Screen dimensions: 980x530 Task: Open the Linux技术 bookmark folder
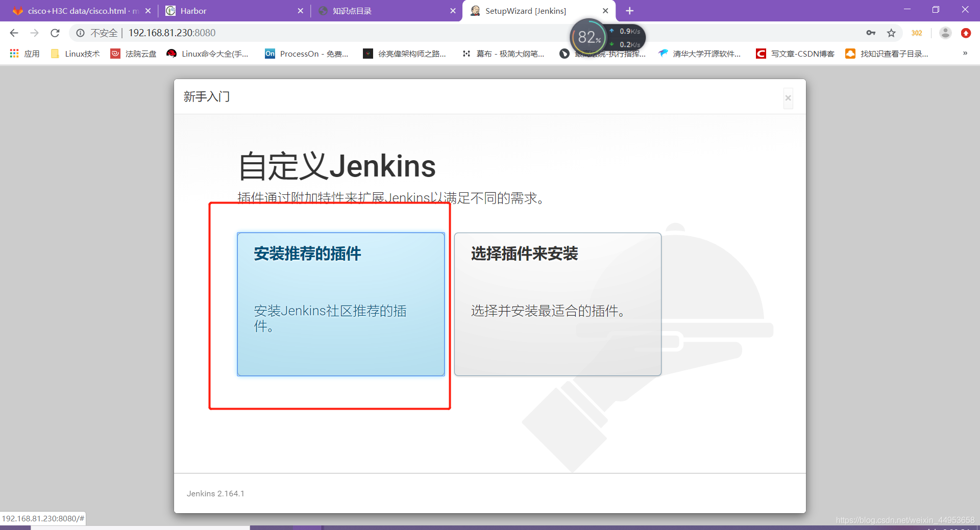tap(76, 54)
